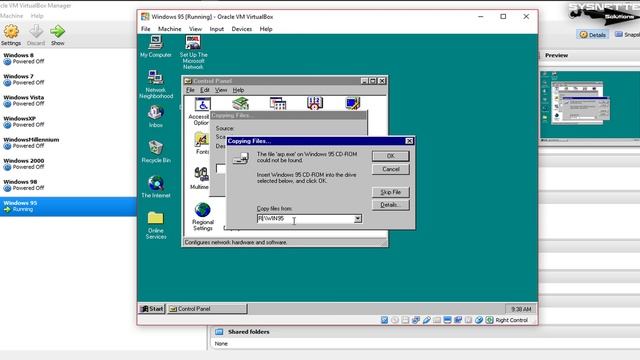Click the Shared folders section header
Viewport: 640px width, 360px height.
click(249, 332)
